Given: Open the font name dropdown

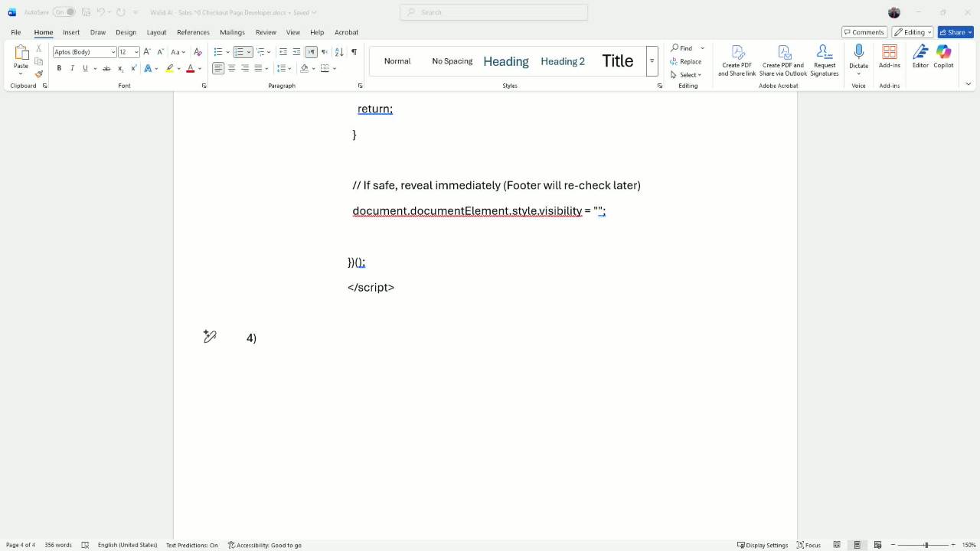Looking at the screenshot, I should pos(113,52).
